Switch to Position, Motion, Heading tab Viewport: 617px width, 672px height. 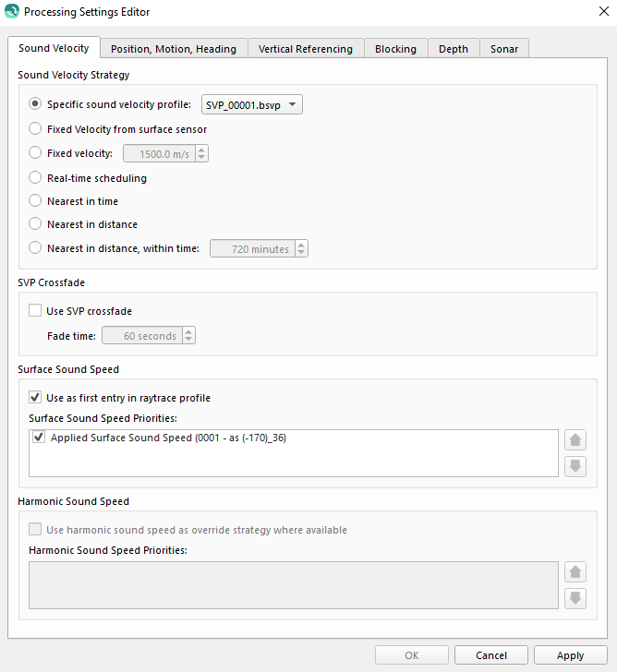[174, 49]
